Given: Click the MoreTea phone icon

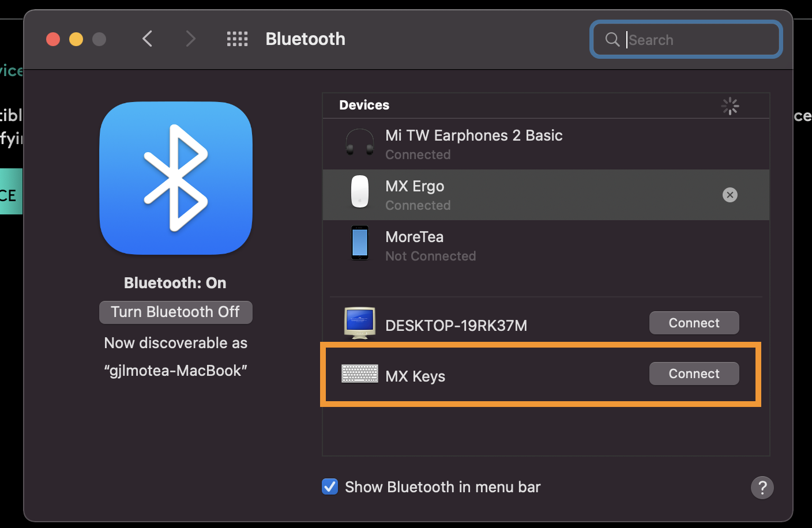Looking at the screenshot, I should point(360,243).
